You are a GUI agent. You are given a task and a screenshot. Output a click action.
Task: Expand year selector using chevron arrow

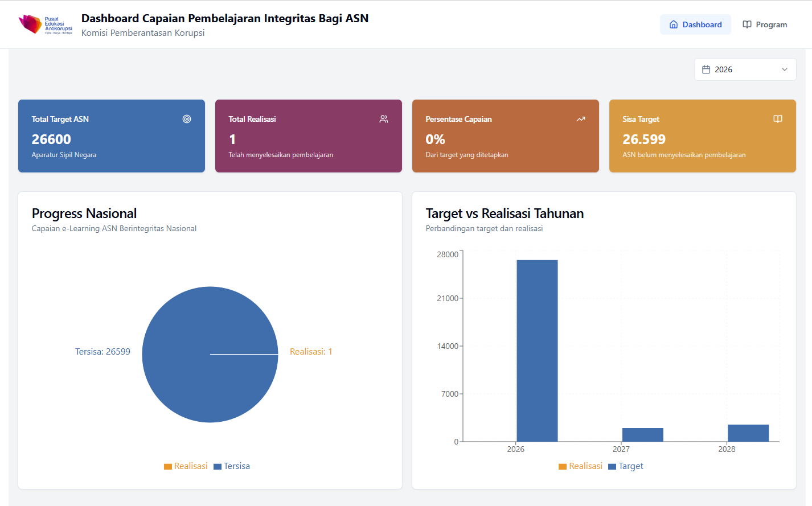785,69
